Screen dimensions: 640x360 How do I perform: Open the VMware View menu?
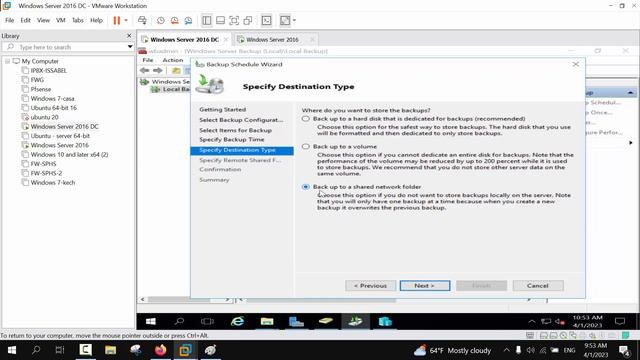43,20
